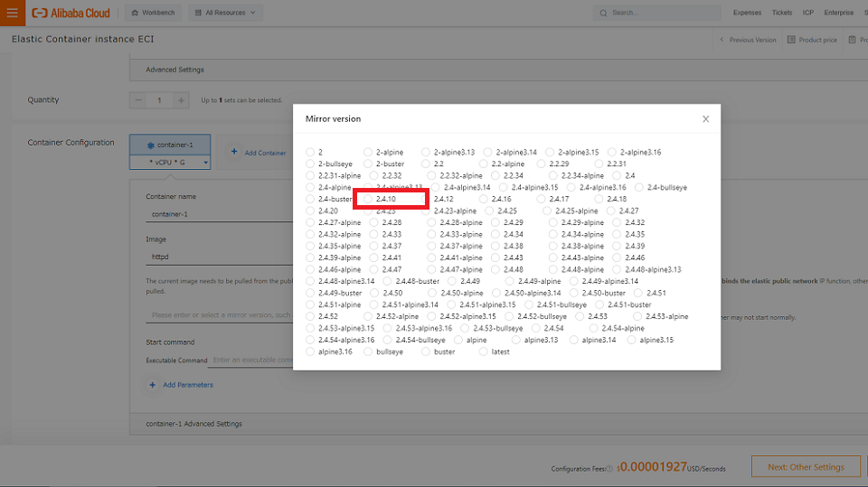Image resolution: width=868 pixels, height=487 pixels.
Task: Open the Expenses menu
Action: pos(747,14)
